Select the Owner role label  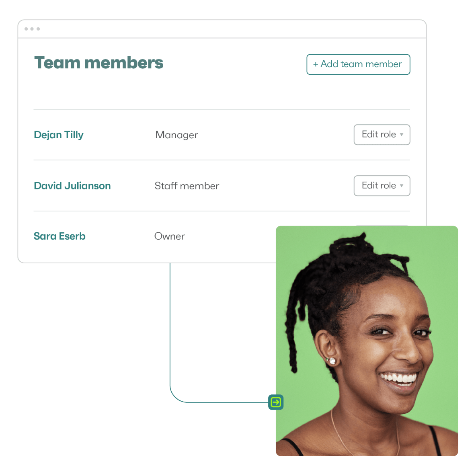169,236
